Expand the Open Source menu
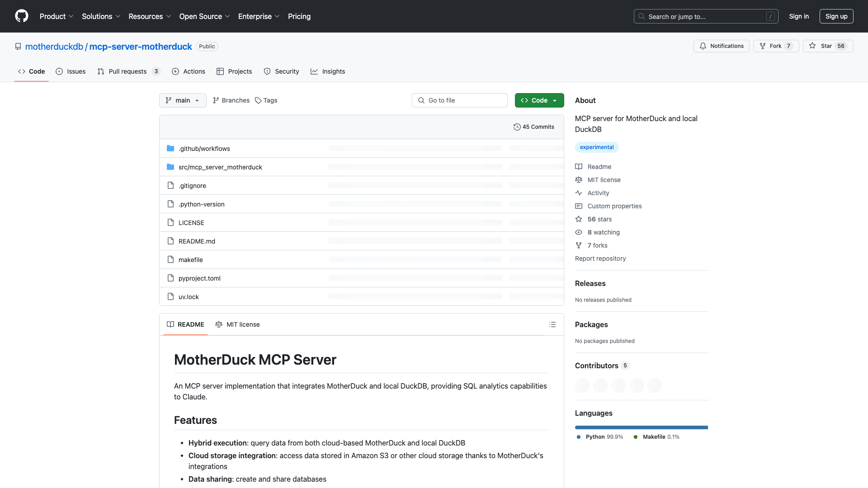The width and height of the screenshot is (868, 488). 204,16
